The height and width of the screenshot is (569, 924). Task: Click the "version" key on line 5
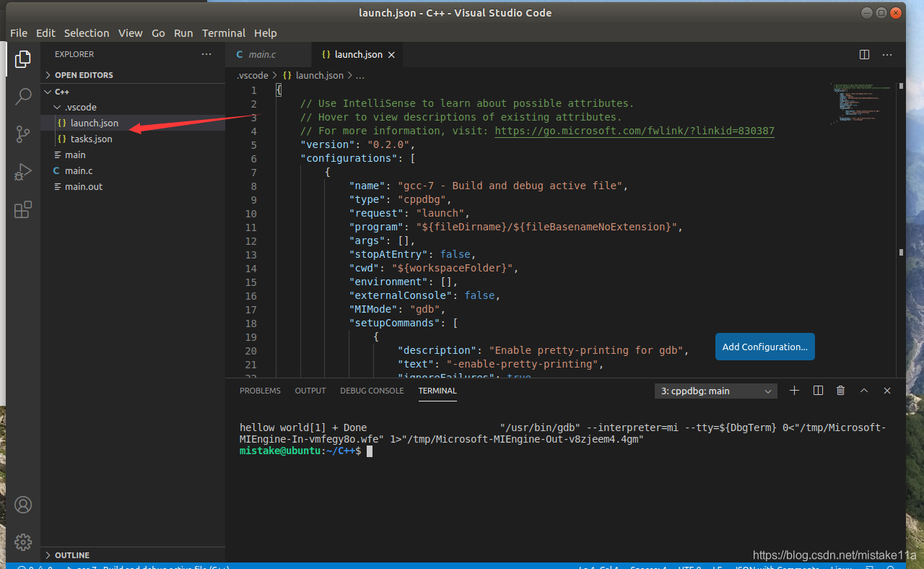(328, 144)
